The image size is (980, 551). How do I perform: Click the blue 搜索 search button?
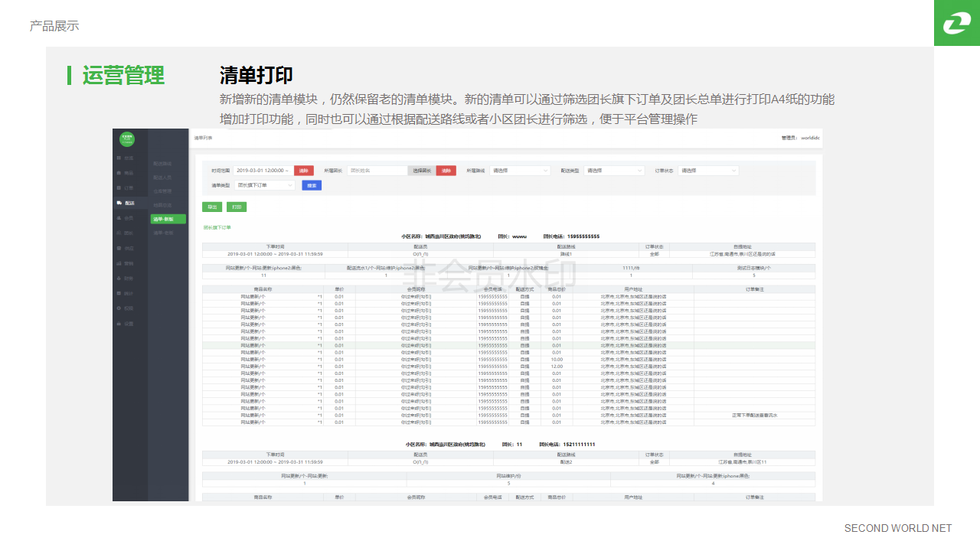(312, 185)
